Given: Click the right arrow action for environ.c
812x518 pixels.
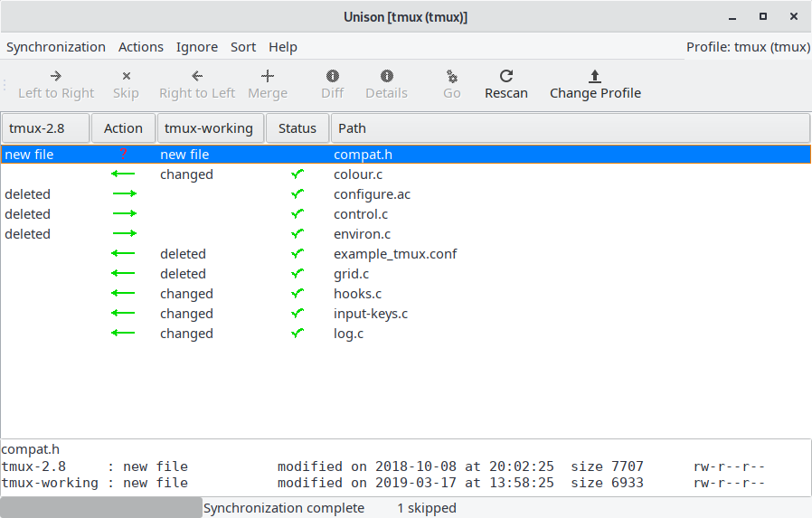Looking at the screenshot, I should click(125, 233).
